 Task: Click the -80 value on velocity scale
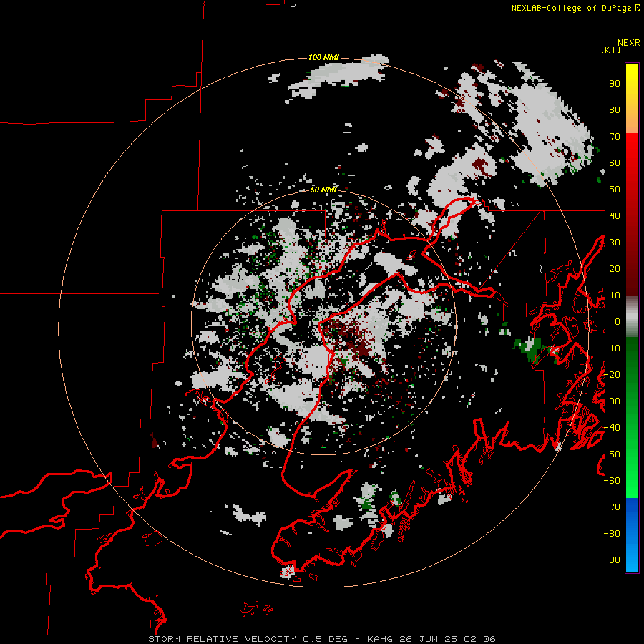coord(612,534)
